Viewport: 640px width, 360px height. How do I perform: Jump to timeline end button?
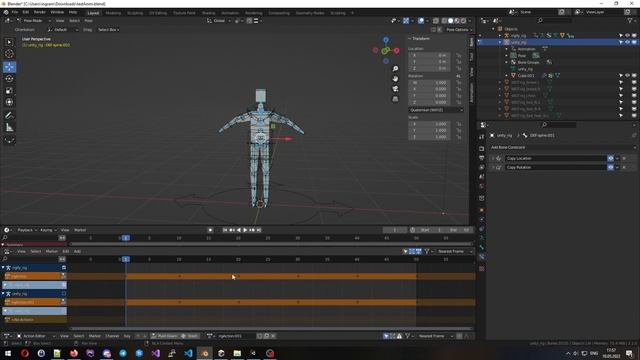(x=259, y=230)
